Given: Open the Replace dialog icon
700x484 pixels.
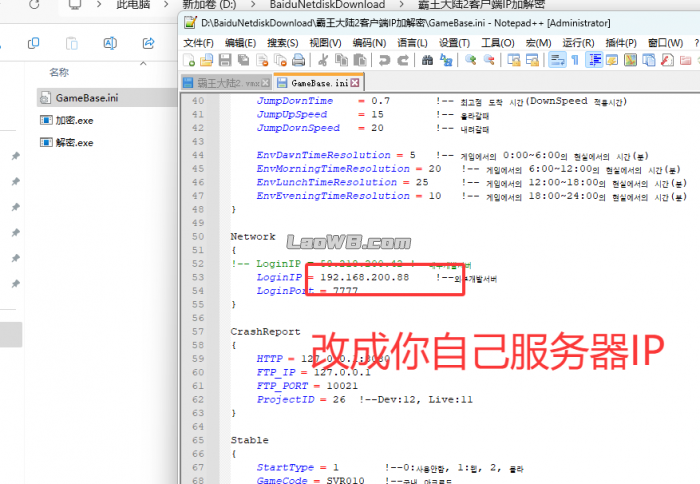Looking at the screenshot, I should 446,60.
